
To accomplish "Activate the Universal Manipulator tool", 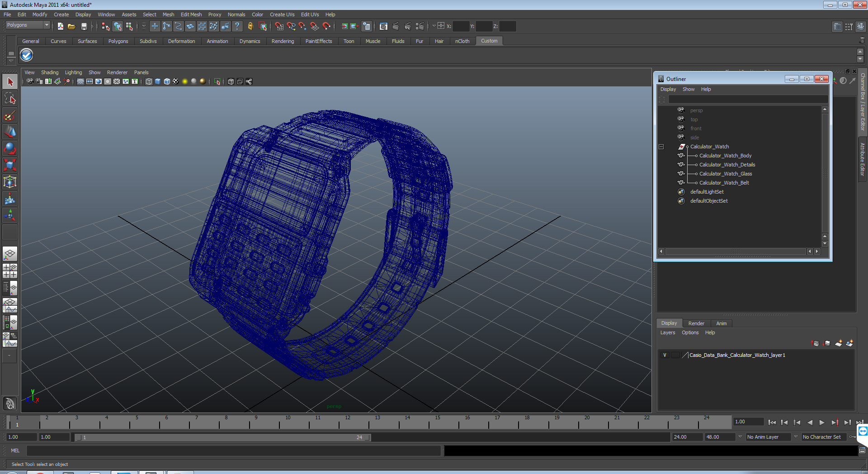I will coord(10,182).
